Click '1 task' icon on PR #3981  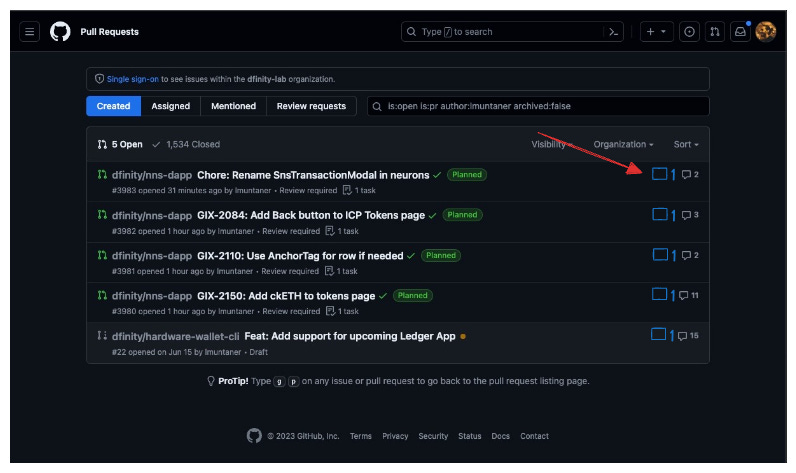tap(329, 271)
